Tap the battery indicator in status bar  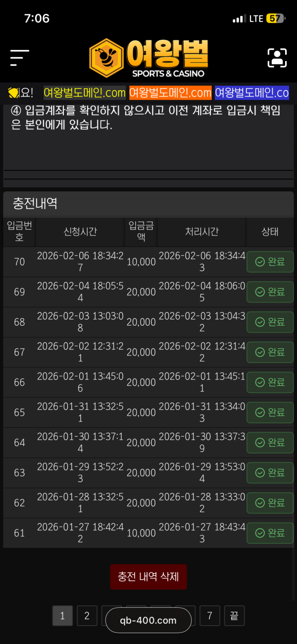(275, 19)
